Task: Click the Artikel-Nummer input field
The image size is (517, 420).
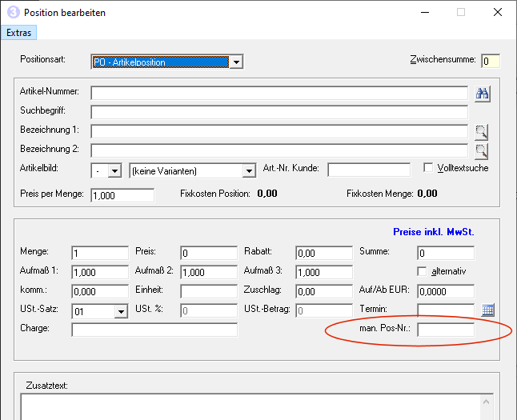Action: 279,94
